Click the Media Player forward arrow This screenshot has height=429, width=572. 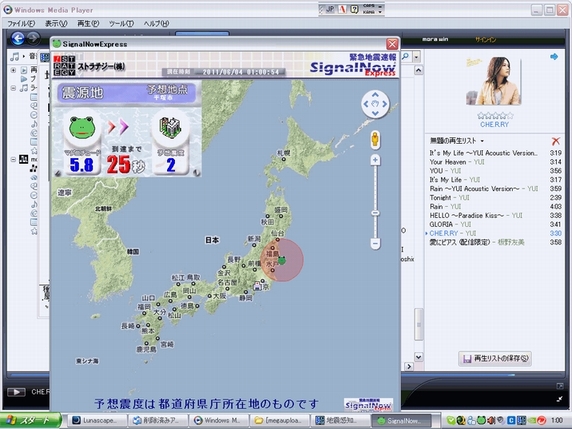click(x=33, y=38)
